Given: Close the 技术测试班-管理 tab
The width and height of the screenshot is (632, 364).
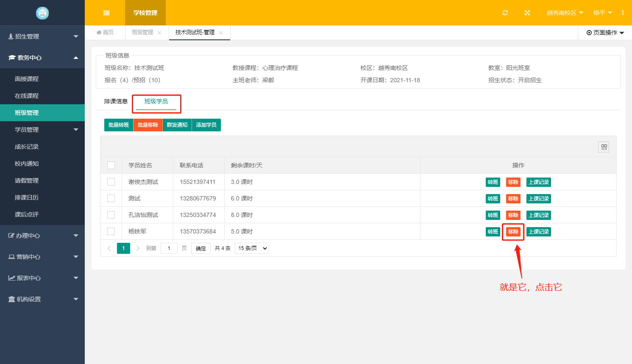Looking at the screenshot, I should click(x=221, y=33).
